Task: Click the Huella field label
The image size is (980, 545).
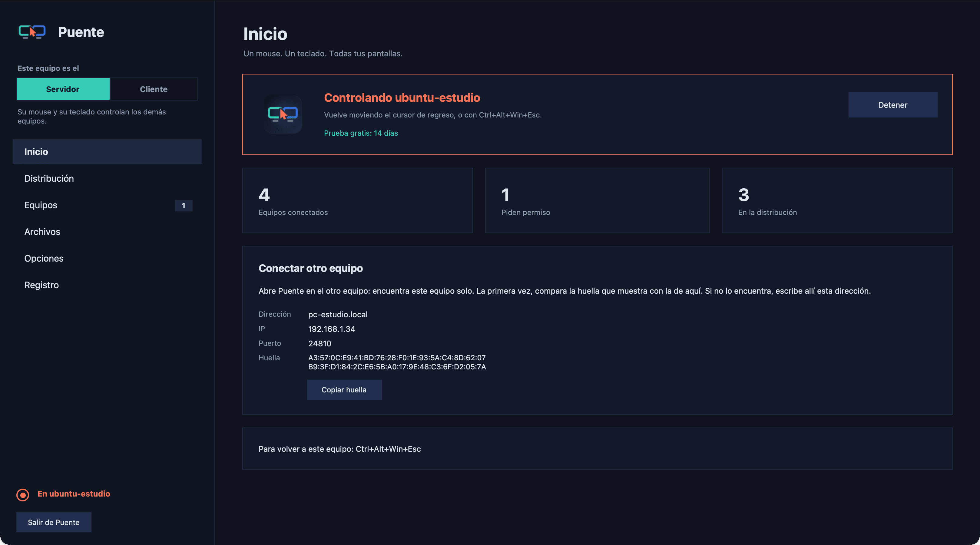Action: point(269,358)
